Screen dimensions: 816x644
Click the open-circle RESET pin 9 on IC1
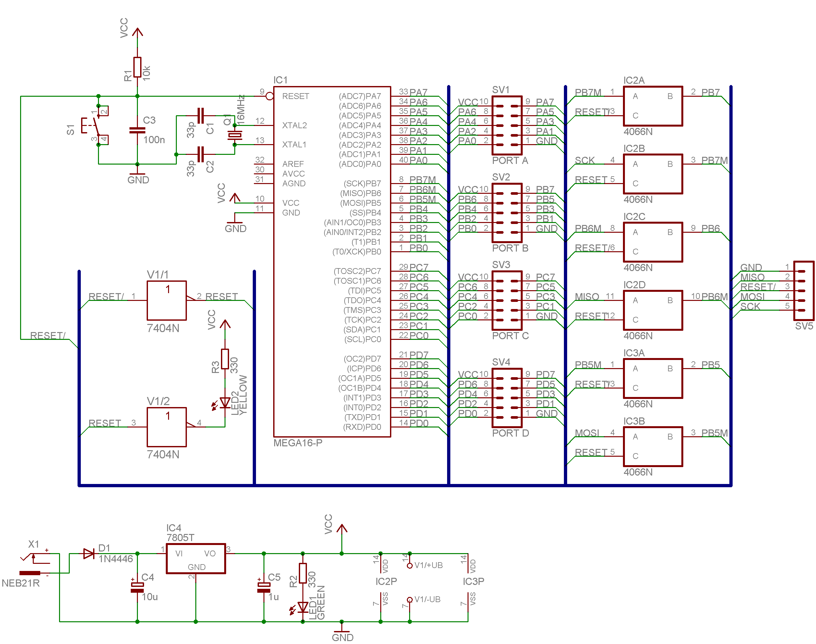coord(270,96)
